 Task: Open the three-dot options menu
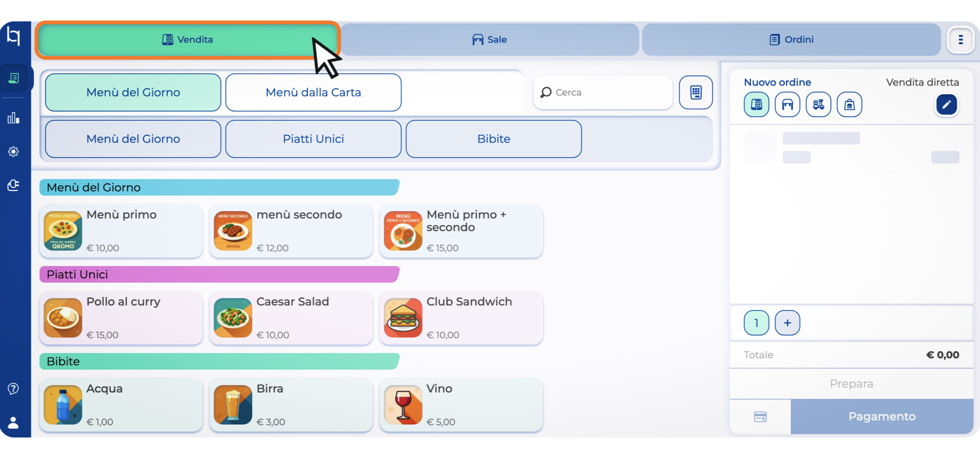coord(960,40)
